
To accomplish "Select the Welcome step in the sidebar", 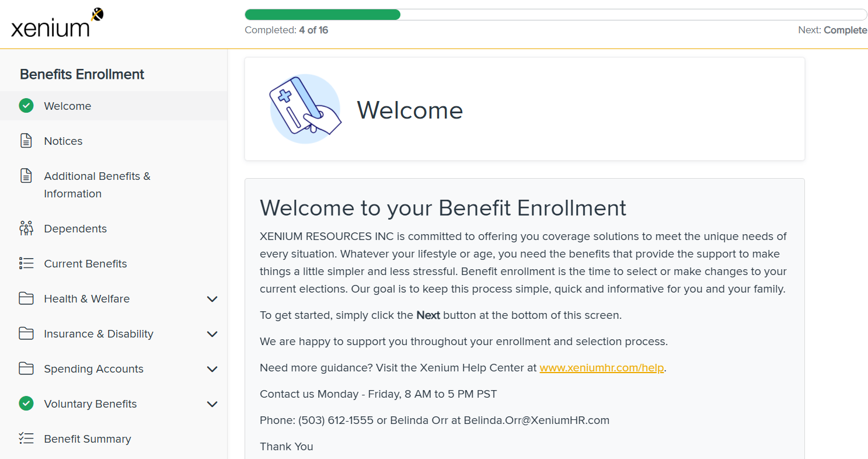I will click(67, 106).
